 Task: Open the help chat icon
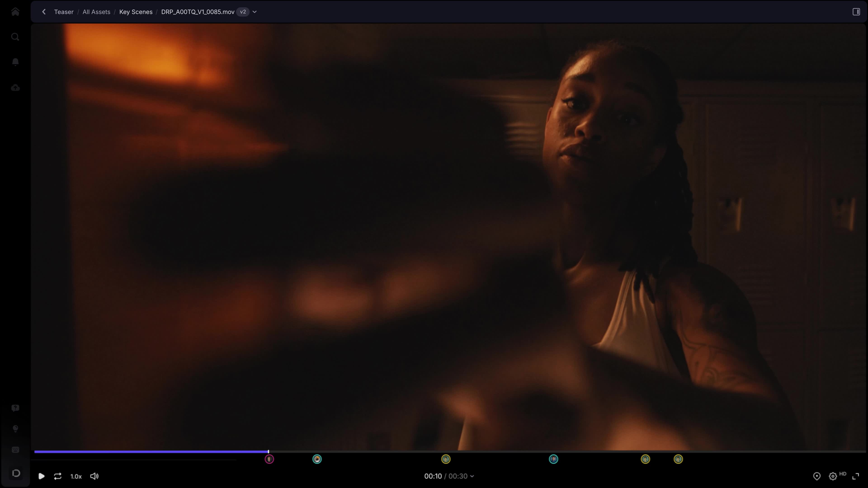click(x=15, y=408)
